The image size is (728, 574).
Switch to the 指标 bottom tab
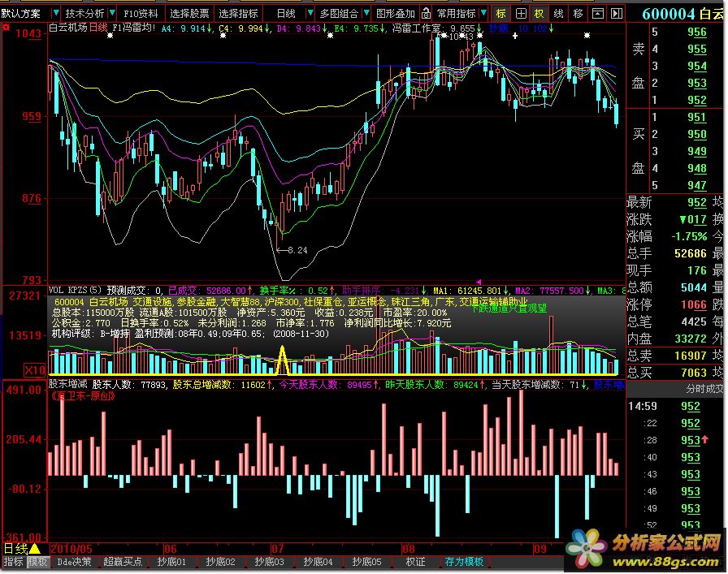(x=14, y=562)
